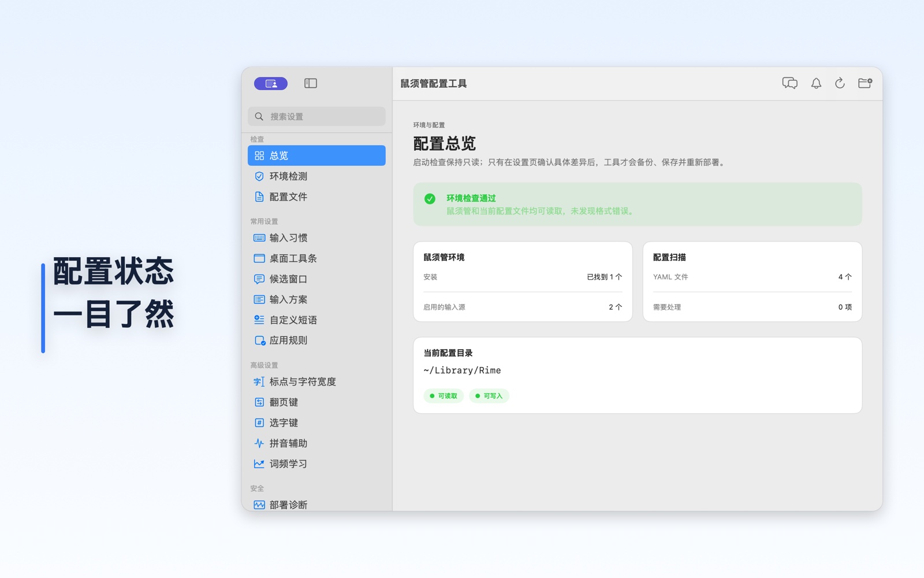Open the config folder settings icon

coord(865,83)
